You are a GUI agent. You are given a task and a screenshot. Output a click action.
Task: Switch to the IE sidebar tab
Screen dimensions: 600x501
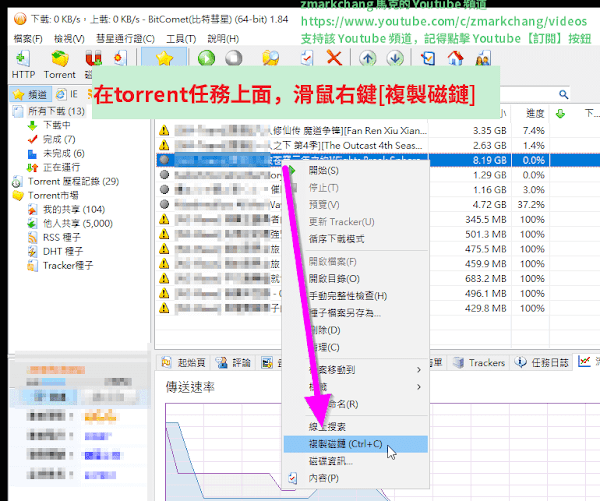point(67,94)
